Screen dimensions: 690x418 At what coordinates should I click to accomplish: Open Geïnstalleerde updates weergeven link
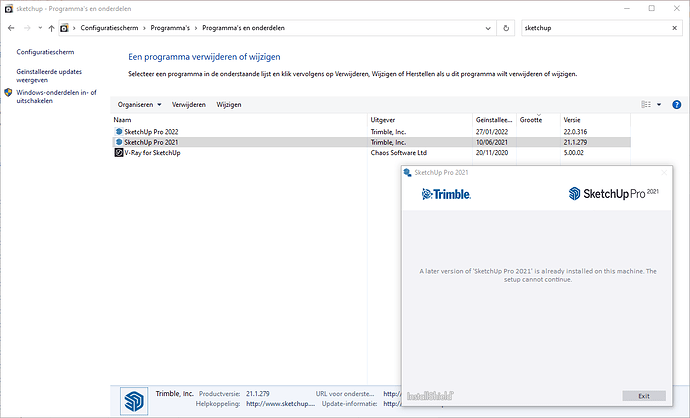49,76
